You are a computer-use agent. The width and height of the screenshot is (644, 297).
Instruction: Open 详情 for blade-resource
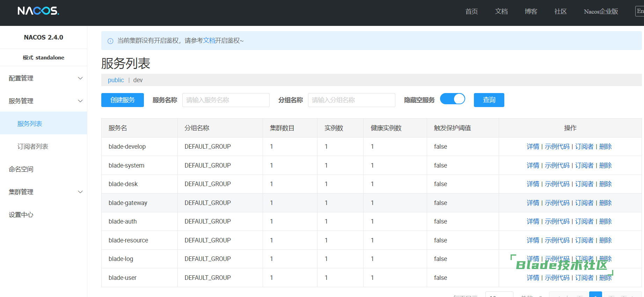click(x=533, y=240)
